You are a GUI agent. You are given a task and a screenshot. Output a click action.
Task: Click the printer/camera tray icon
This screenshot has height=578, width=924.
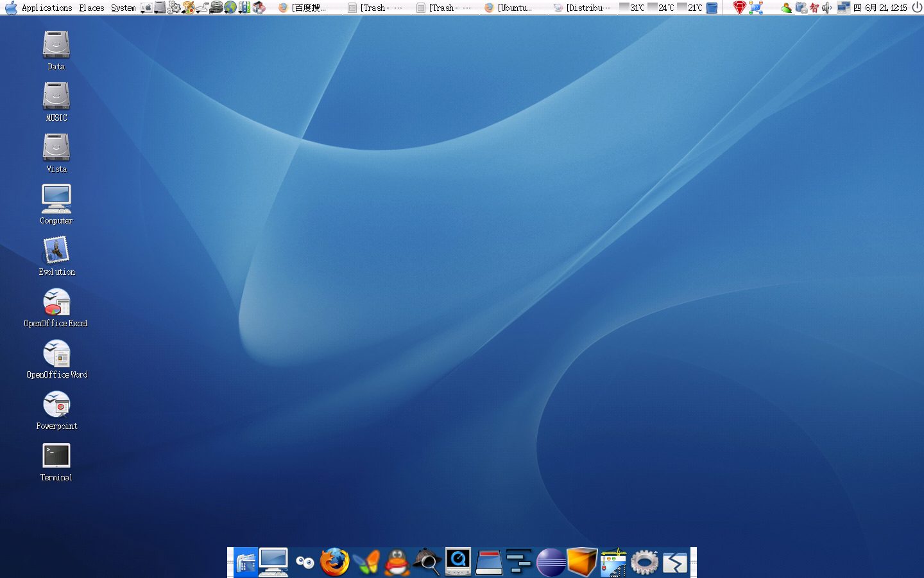pyautogui.click(x=801, y=8)
